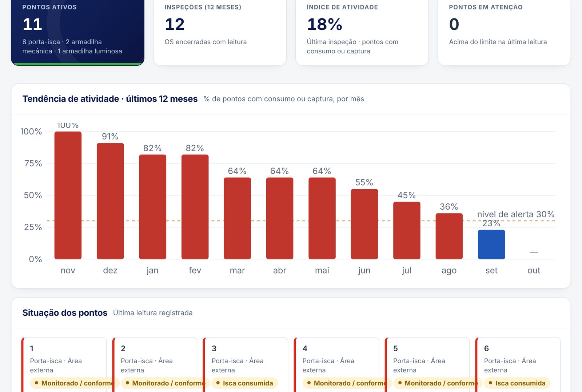This screenshot has width=582, height=392.
Task: Click the blue set bar at 23%
Action: (x=491, y=245)
